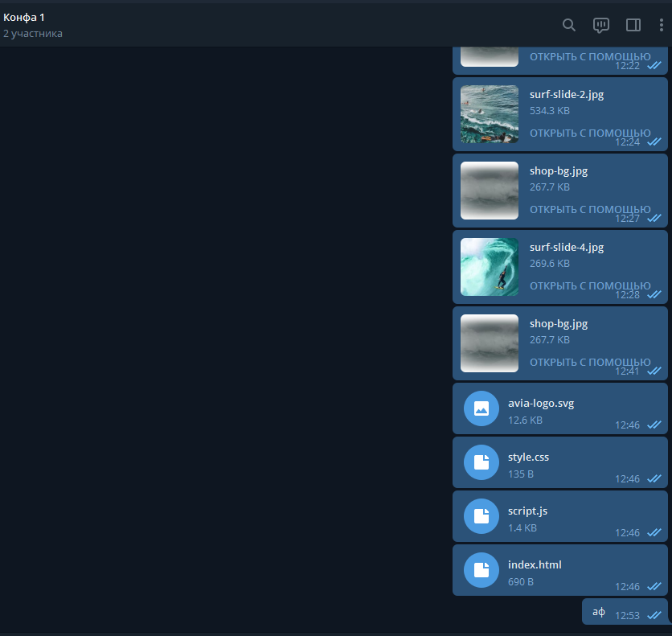The image size is (672, 636).
Task: Click the read checkmarks on style.css message
Action: click(x=654, y=478)
